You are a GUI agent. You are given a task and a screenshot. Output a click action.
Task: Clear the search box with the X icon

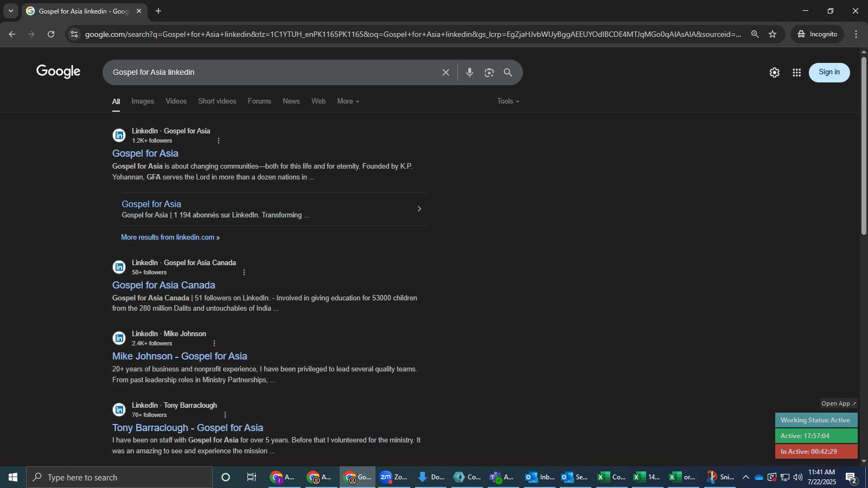(x=445, y=72)
